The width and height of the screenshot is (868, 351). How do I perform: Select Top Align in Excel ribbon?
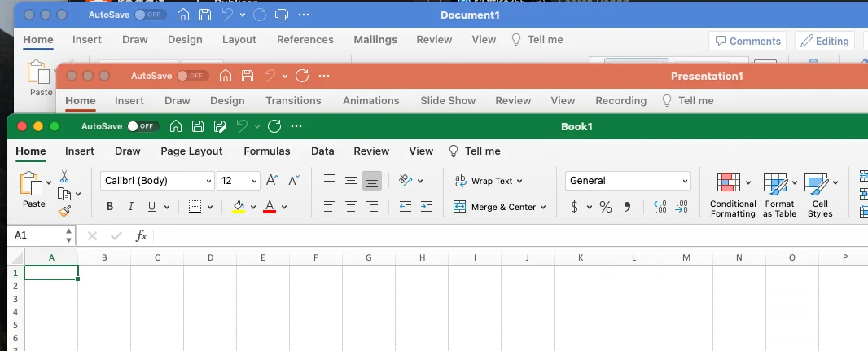click(x=330, y=178)
